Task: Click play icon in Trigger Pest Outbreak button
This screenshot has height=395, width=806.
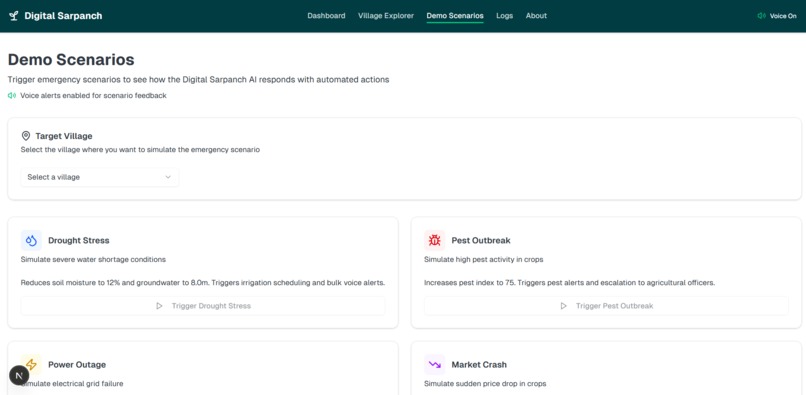Action: (x=563, y=306)
